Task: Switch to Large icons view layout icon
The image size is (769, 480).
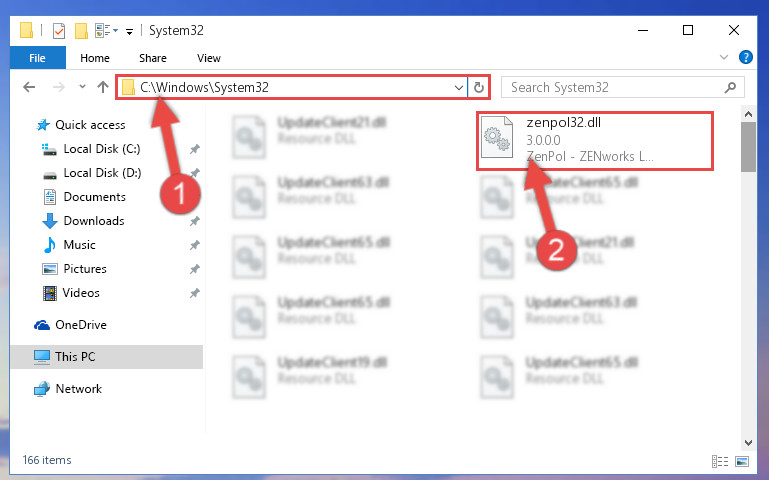Action: [x=742, y=461]
